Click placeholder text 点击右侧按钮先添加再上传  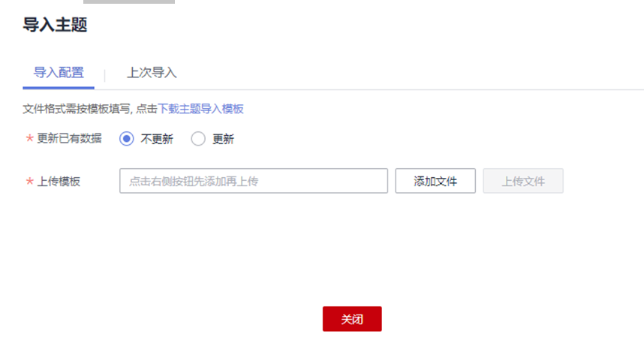(194, 181)
